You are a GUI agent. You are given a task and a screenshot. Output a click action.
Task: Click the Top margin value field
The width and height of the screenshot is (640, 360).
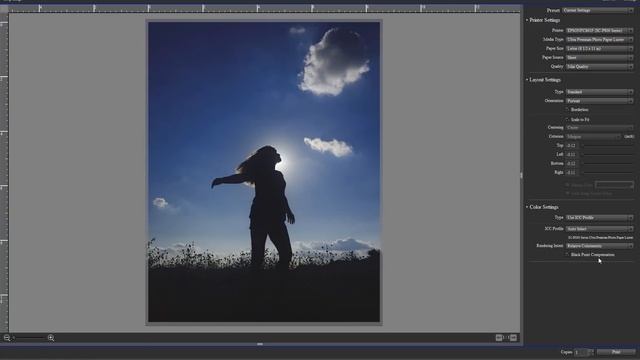[x=572, y=145]
